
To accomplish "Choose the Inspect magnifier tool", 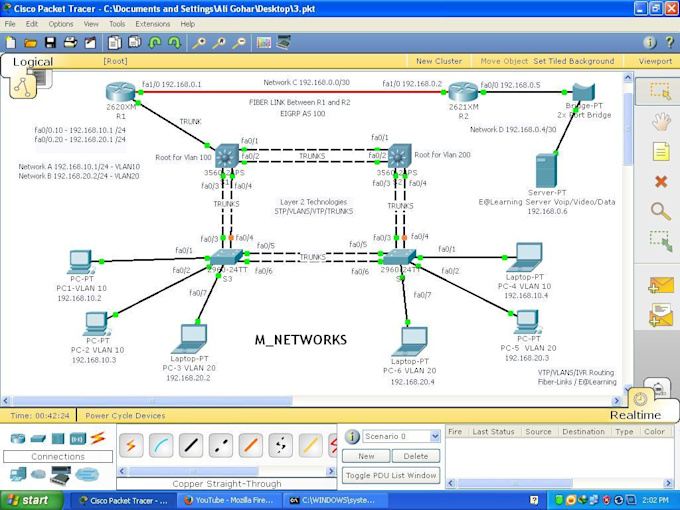I will (x=660, y=211).
